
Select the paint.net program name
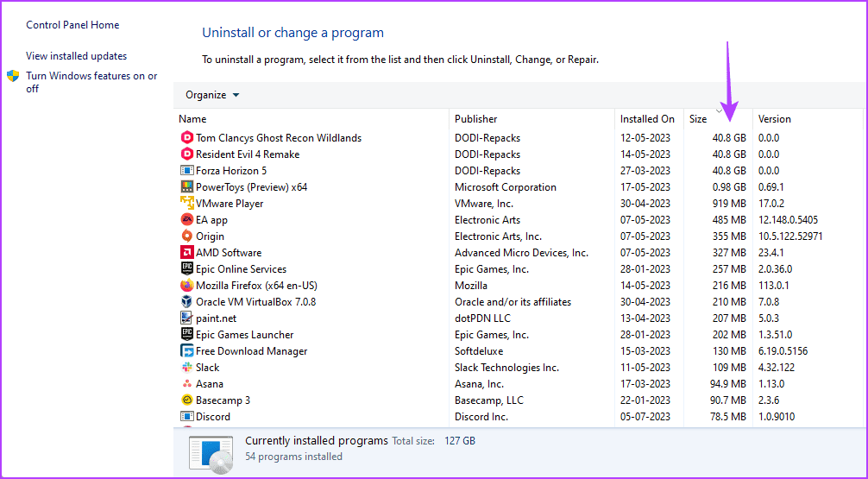216,318
